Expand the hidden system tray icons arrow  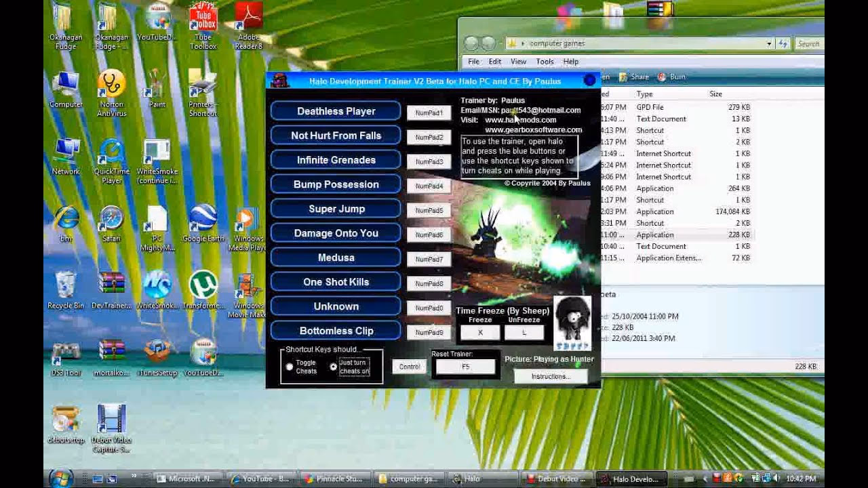point(704,479)
